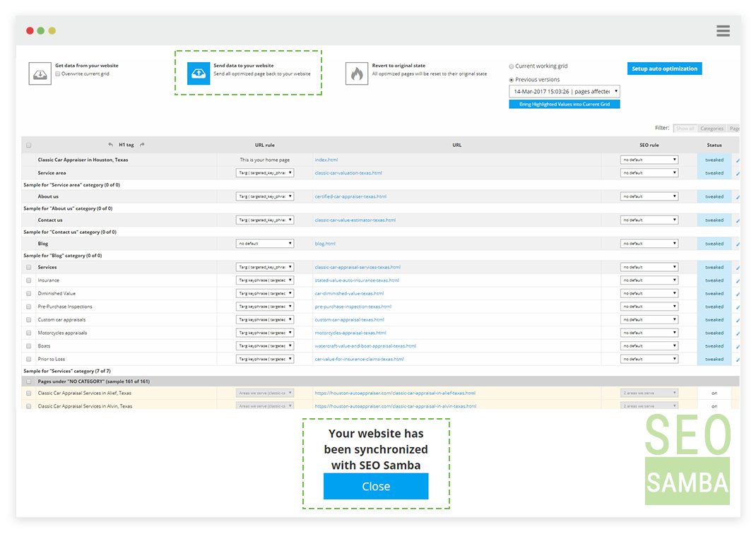Open the blog.html link

(x=325, y=244)
